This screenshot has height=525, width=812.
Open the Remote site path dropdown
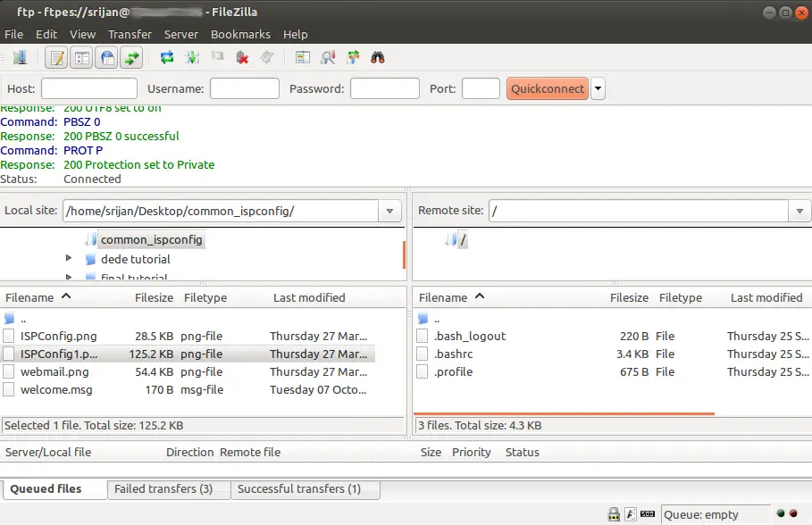coord(799,211)
